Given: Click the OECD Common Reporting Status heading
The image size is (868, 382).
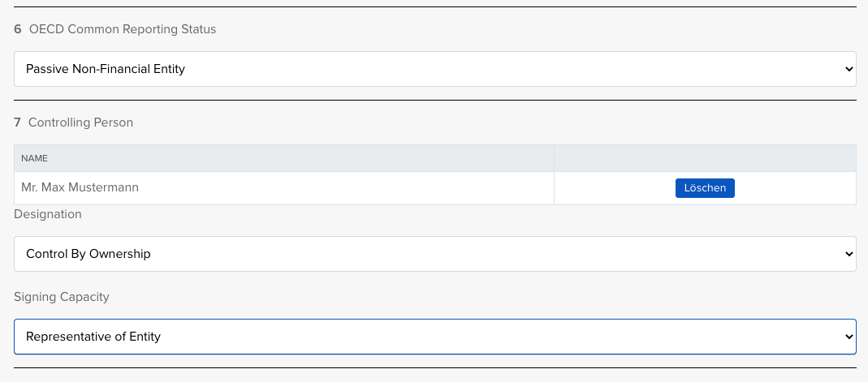Looking at the screenshot, I should pyautogui.click(x=122, y=29).
